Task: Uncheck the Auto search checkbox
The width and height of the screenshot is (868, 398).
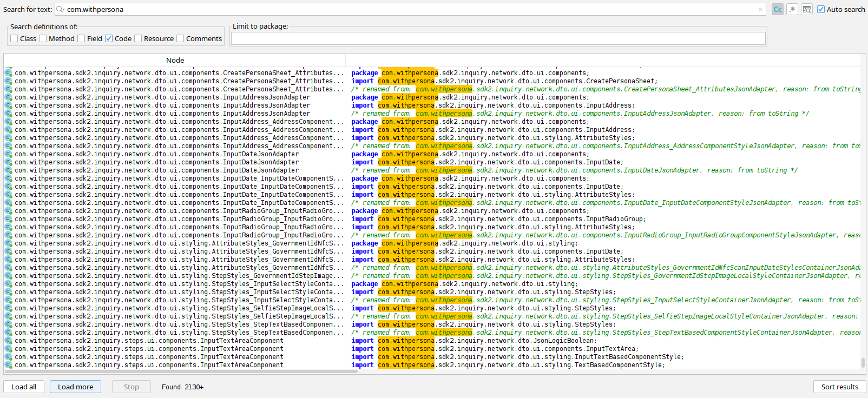Action: (821, 9)
